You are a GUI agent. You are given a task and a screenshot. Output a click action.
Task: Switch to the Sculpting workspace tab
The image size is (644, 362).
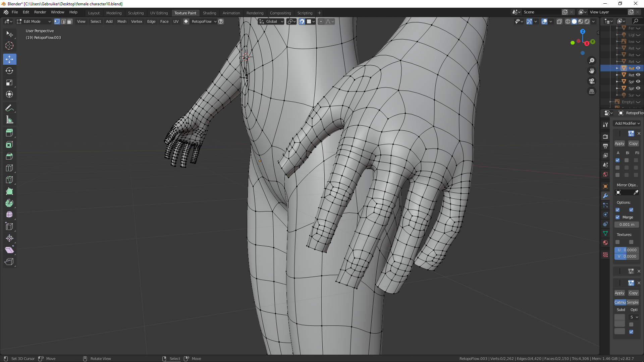[136, 13]
